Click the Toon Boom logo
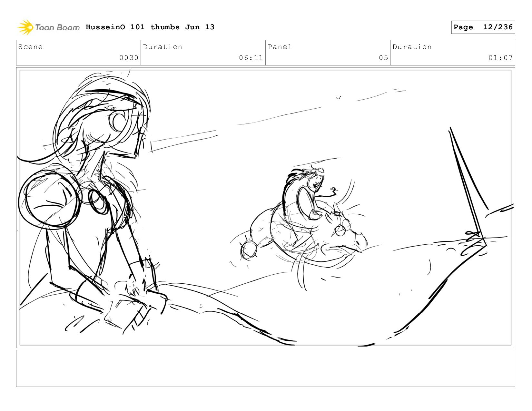This screenshot has width=532, height=411. coord(48,27)
